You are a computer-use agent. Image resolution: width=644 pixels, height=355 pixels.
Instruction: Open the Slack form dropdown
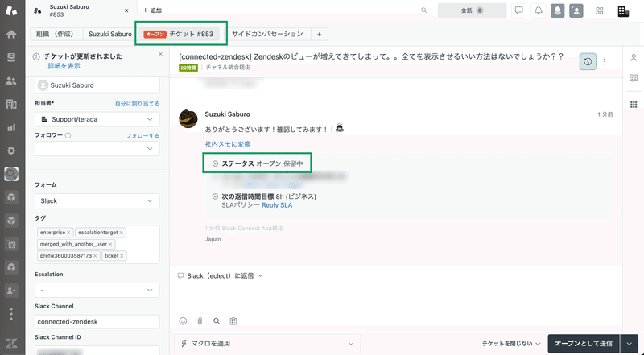[x=97, y=201]
